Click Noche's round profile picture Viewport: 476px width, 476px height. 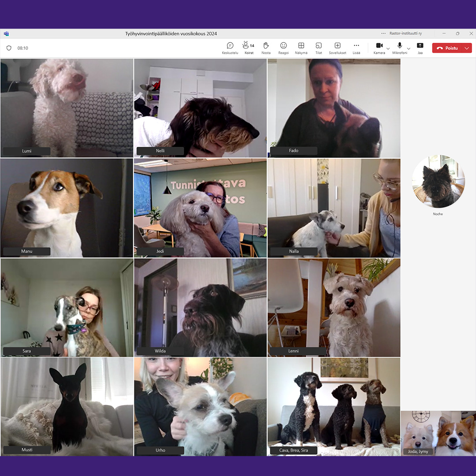click(x=438, y=182)
